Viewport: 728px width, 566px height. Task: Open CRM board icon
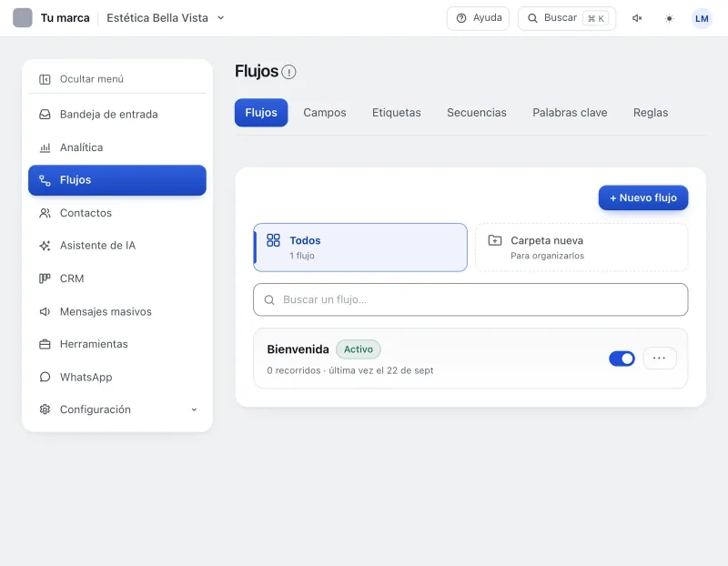click(45, 278)
